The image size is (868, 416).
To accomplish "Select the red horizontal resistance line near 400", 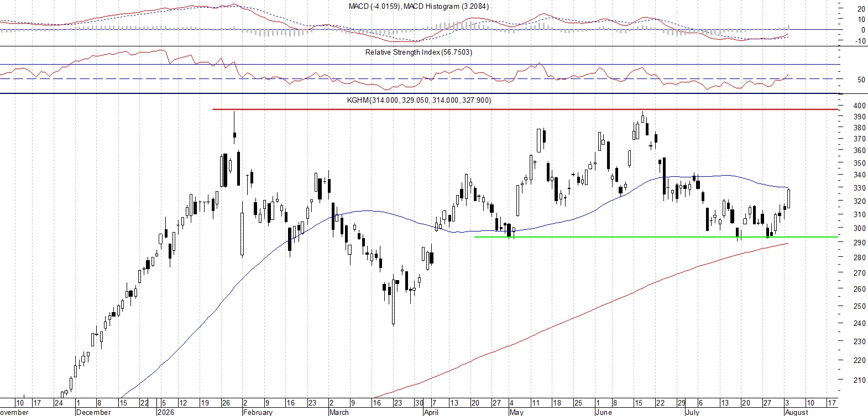I will (525, 109).
